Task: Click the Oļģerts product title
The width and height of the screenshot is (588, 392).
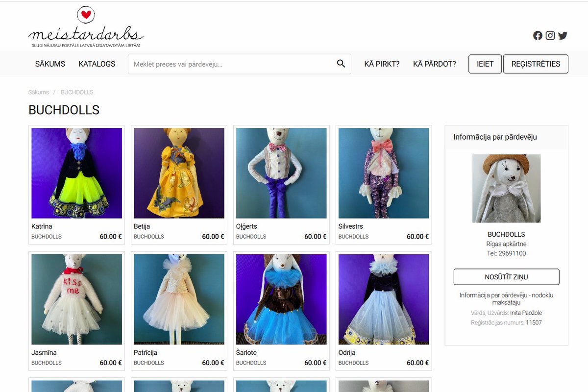Action: tap(246, 226)
